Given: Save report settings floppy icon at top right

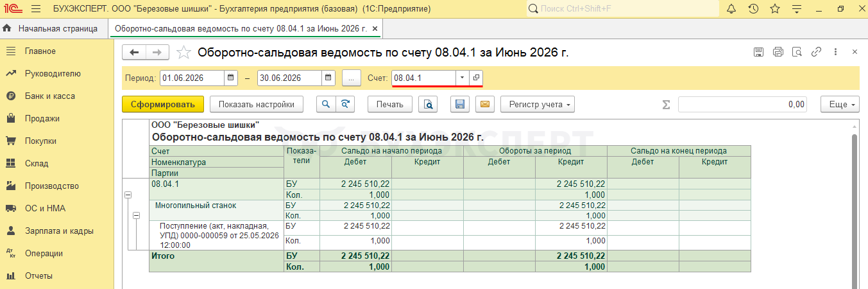Looking at the screenshot, I should coord(758,52).
